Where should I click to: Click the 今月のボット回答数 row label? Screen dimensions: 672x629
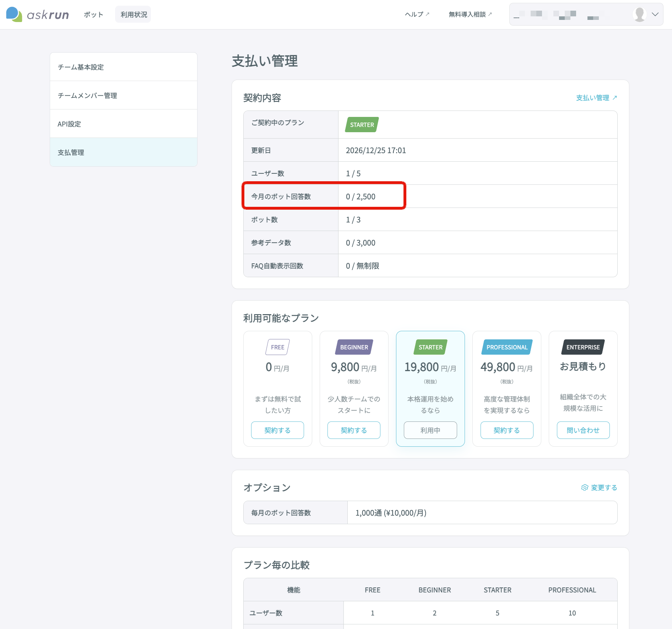click(x=281, y=197)
